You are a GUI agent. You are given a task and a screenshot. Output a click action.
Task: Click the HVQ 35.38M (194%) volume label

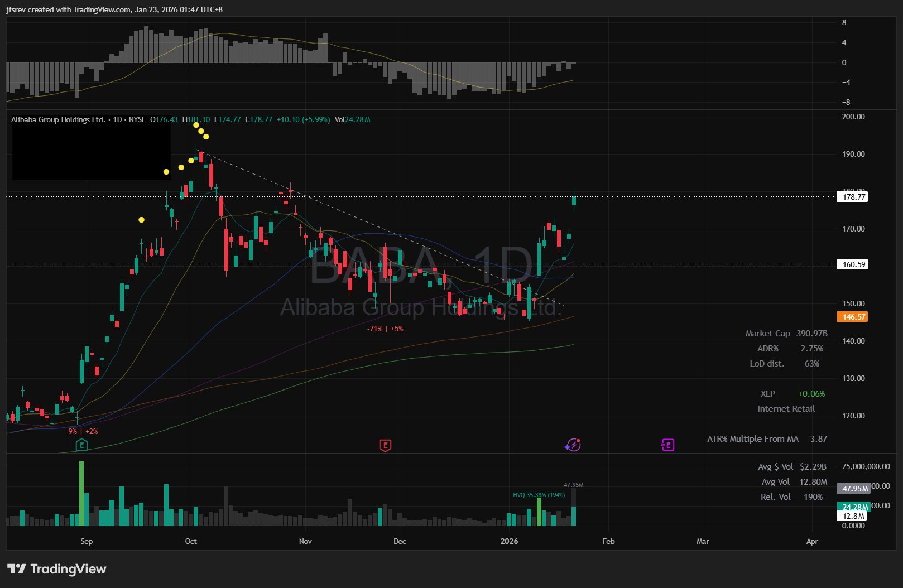pos(539,495)
